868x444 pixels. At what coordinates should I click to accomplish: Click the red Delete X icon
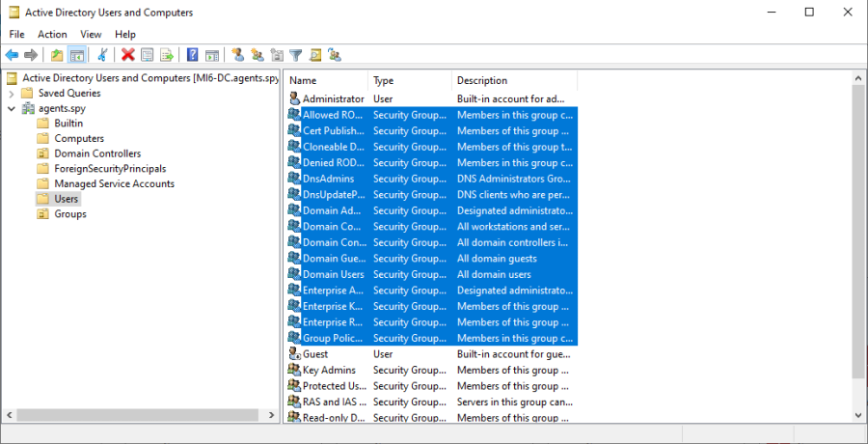click(x=127, y=55)
